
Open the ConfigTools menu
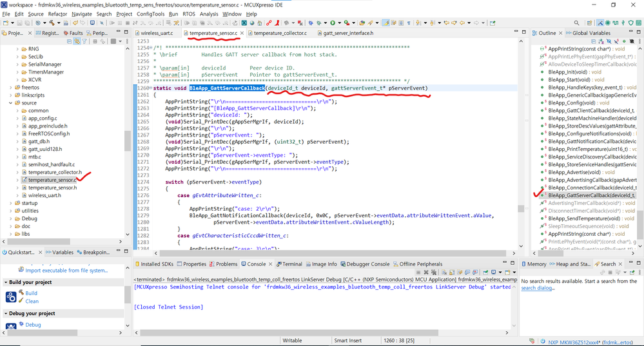[x=150, y=14]
